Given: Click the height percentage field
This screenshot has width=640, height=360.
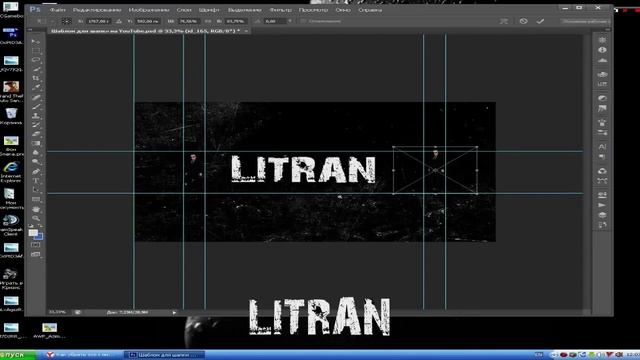Looking at the screenshot, I should (x=236, y=21).
